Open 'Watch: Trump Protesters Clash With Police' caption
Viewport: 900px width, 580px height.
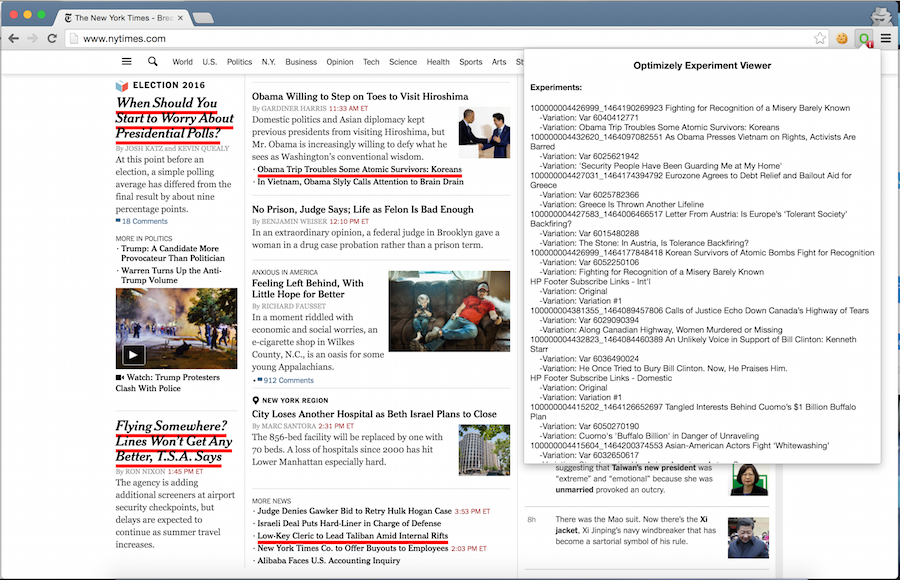point(168,382)
